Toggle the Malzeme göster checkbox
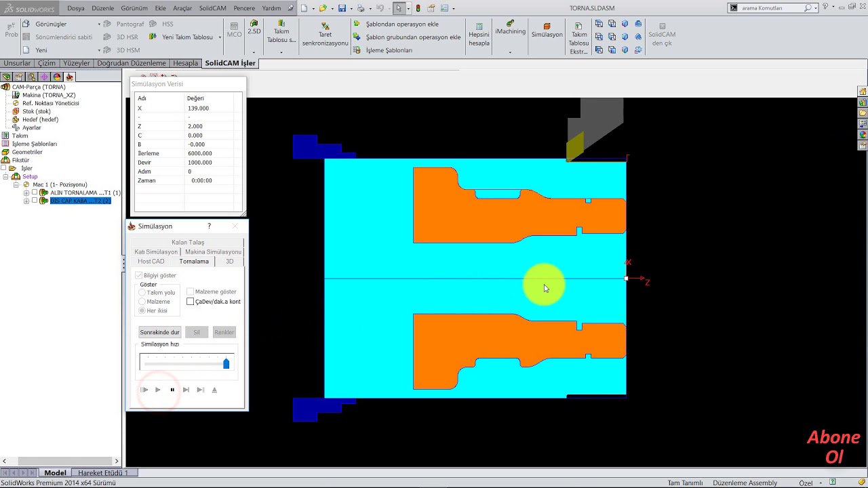The width and height of the screenshot is (868, 488). click(190, 291)
